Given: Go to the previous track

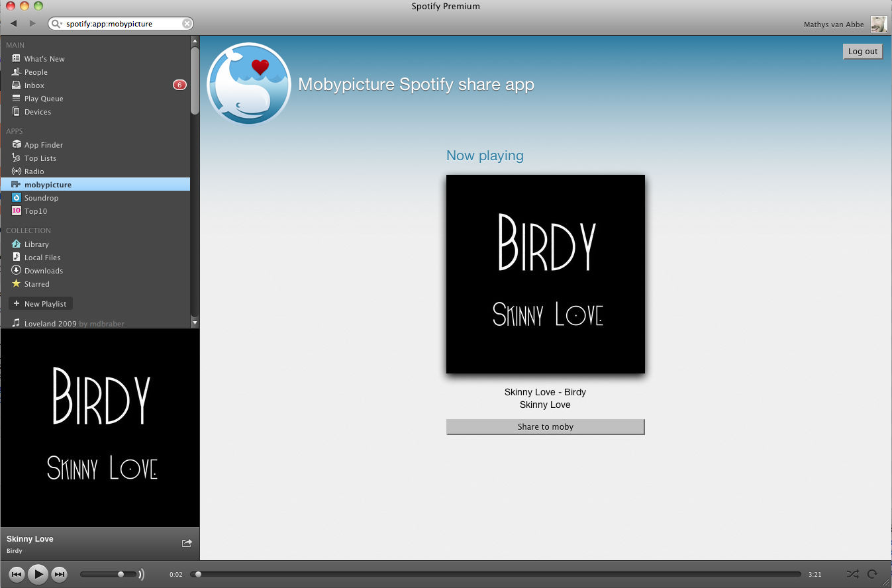Looking at the screenshot, I should (17, 574).
